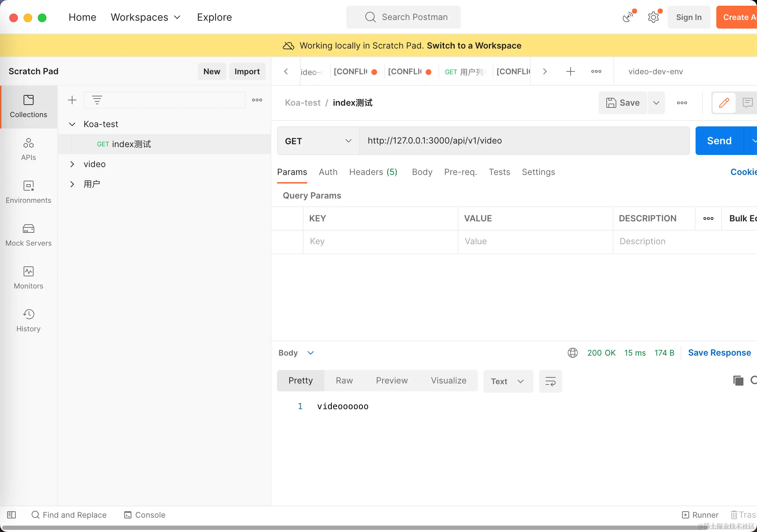
Task: Click Save Response link
Action: (719, 353)
